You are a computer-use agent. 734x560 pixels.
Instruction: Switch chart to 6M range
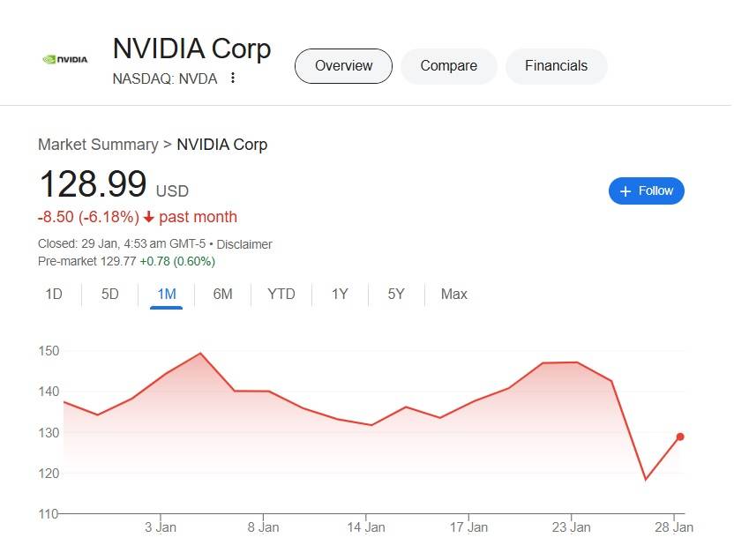click(x=222, y=295)
